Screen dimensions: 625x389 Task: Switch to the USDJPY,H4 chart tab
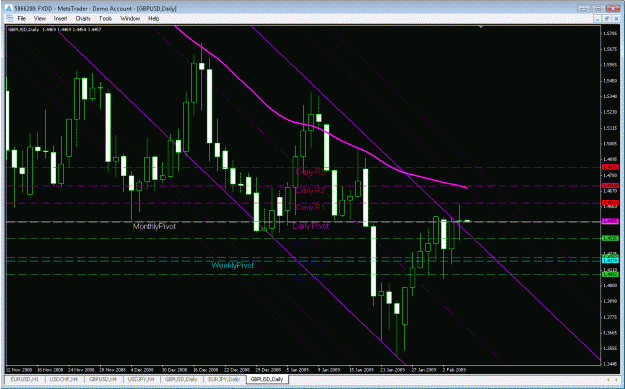click(142, 379)
